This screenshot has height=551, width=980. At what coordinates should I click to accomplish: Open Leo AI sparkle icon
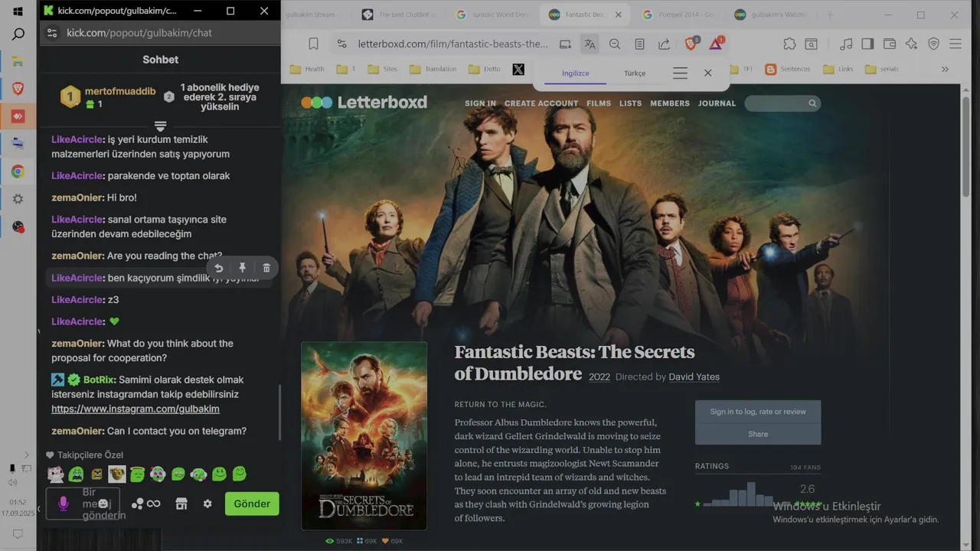point(911,44)
